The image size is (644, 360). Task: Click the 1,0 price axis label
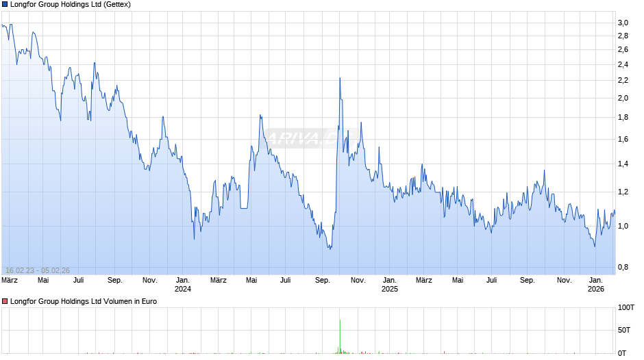click(623, 226)
